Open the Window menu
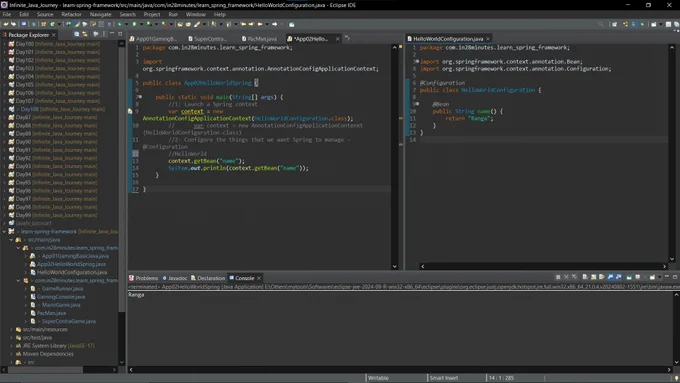This screenshot has height=383, width=680. pyautogui.click(x=196, y=14)
